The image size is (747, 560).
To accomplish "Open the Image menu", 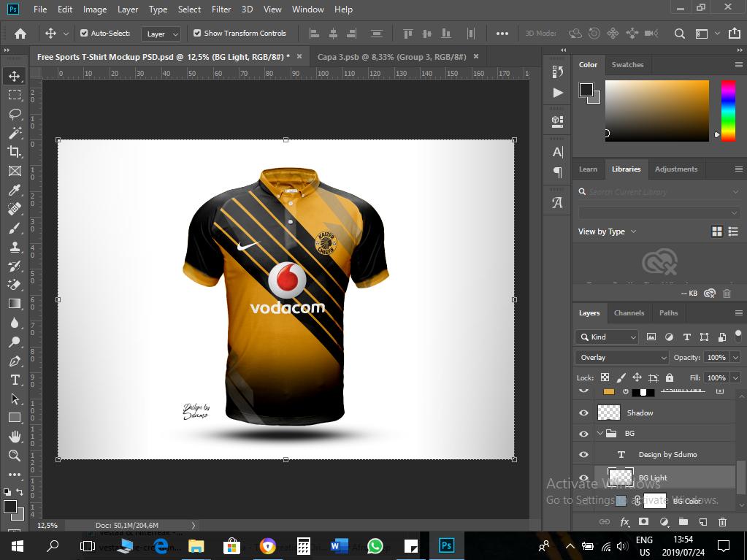I will pyautogui.click(x=95, y=9).
